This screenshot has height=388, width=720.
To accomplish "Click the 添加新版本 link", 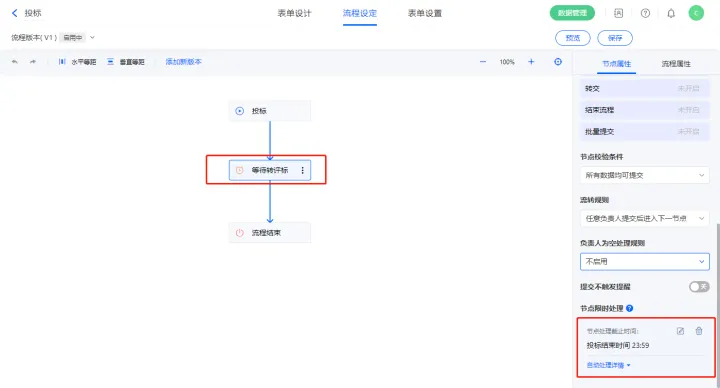I will [183, 62].
